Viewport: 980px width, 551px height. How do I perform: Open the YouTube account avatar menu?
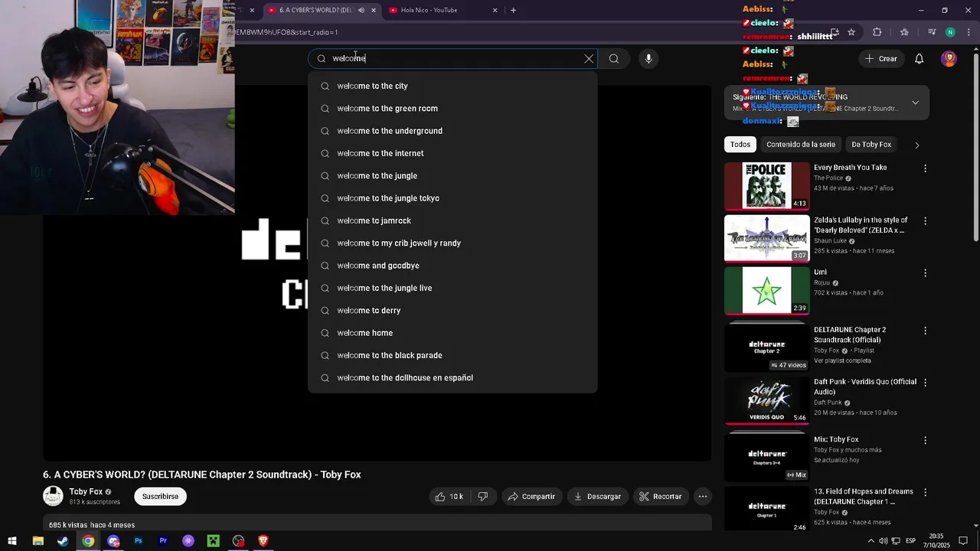click(x=949, y=58)
